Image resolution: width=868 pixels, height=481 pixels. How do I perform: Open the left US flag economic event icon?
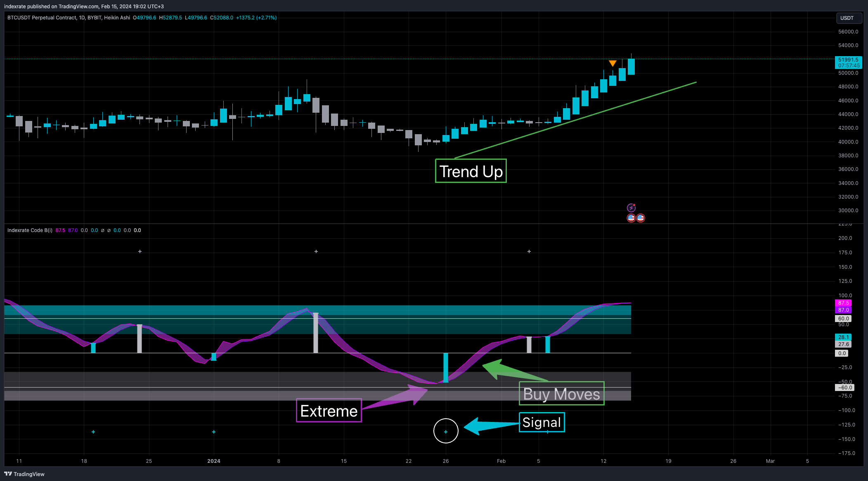[x=631, y=218]
